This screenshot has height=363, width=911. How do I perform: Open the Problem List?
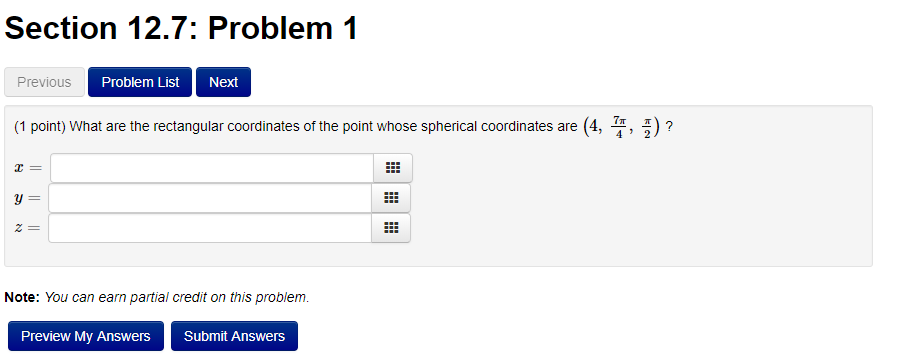tap(140, 82)
